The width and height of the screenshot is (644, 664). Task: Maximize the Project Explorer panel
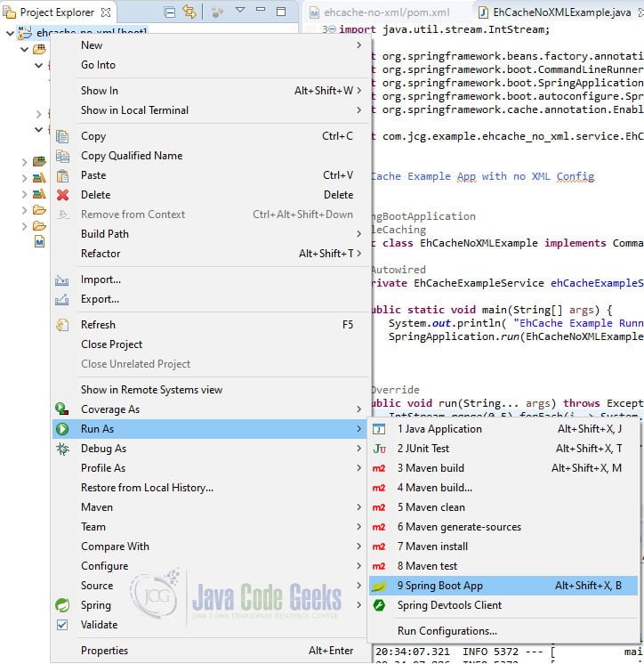[281, 12]
